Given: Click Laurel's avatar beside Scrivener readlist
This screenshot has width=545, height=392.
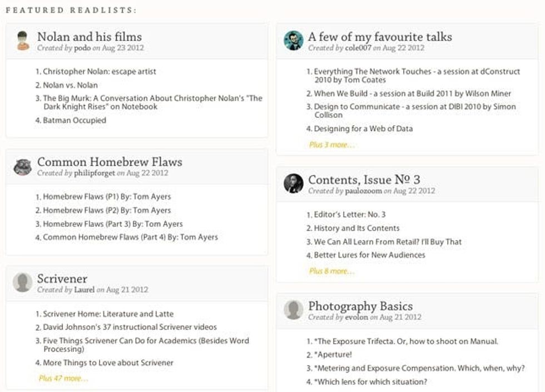Looking at the screenshot, I should (23, 282).
